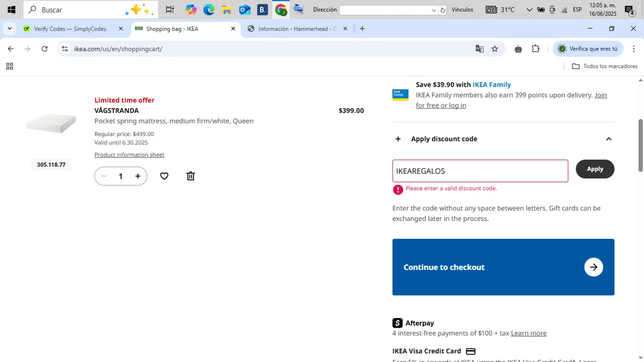Open the IKEA Family link
The height and width of the screenshot is (362, 644).
click(x=492, y=85)
